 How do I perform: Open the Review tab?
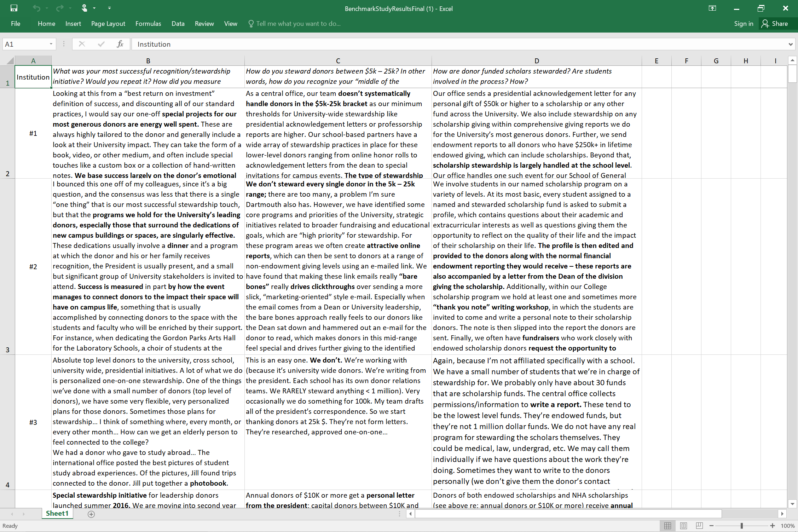point(204,24)
